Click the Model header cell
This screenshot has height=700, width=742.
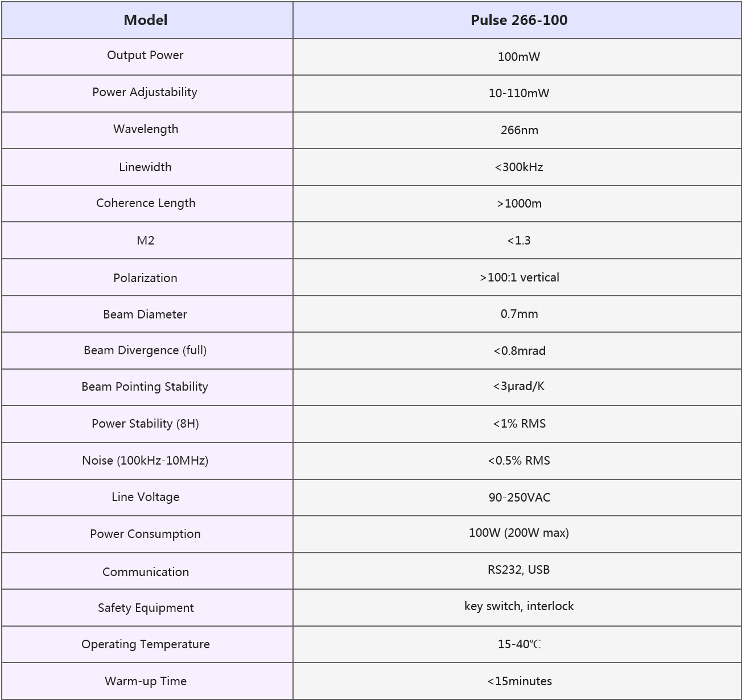(146, 20)
